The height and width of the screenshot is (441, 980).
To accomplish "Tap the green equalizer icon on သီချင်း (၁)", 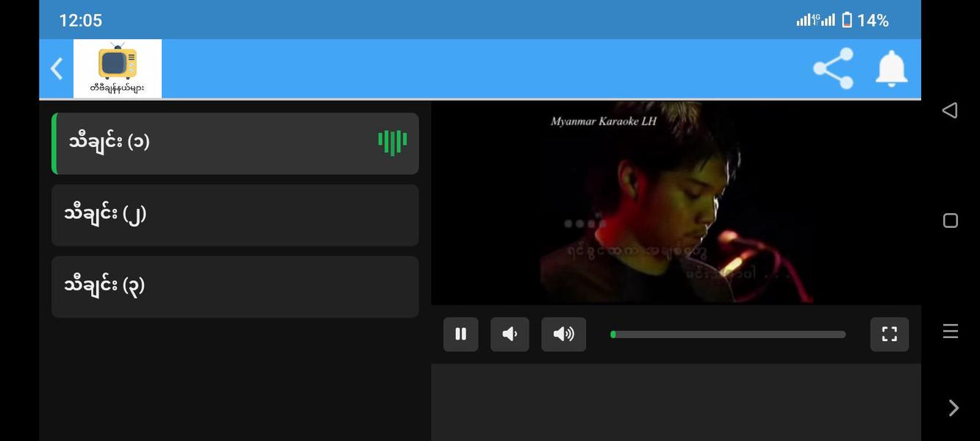I will 392,142.
